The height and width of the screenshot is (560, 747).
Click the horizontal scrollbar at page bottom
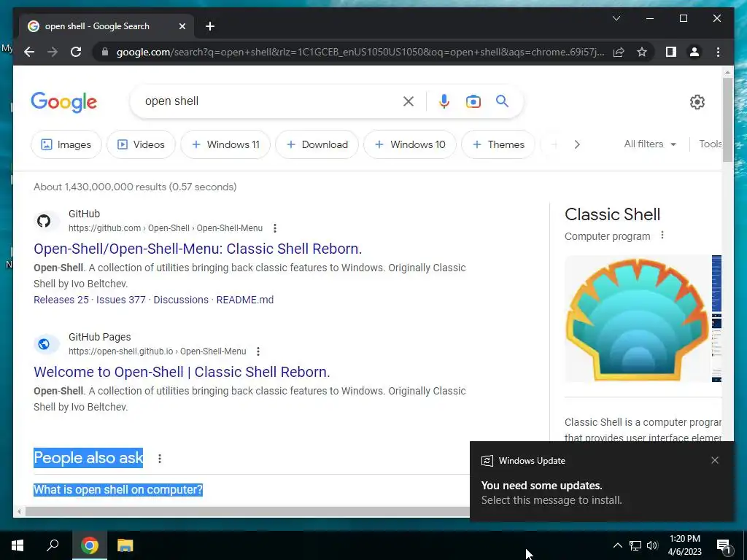[x=248, y=512]
